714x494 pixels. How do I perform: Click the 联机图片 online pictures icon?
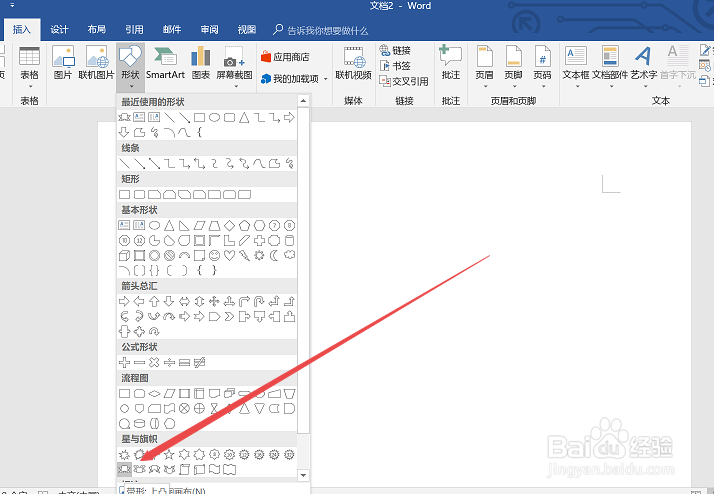tap(96, 63)
